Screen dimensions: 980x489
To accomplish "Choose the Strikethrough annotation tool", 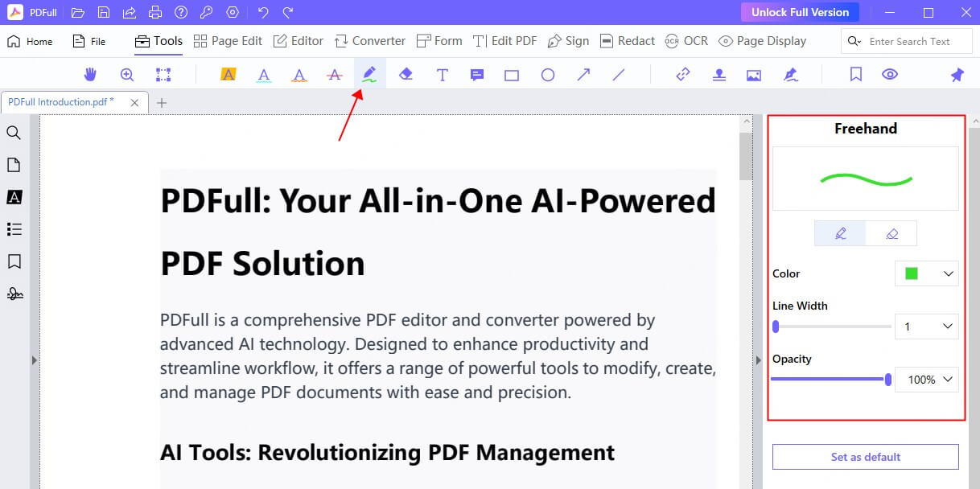I will tap(335, 75).
